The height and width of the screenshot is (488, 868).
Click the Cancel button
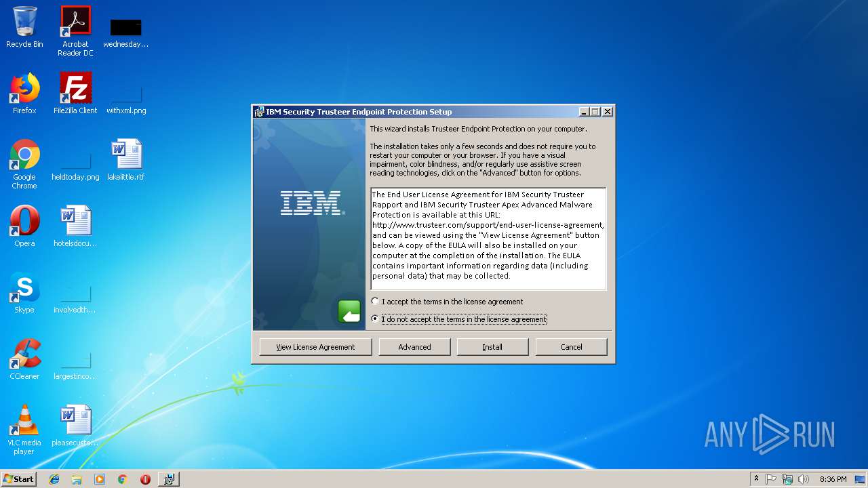(571, 347)
